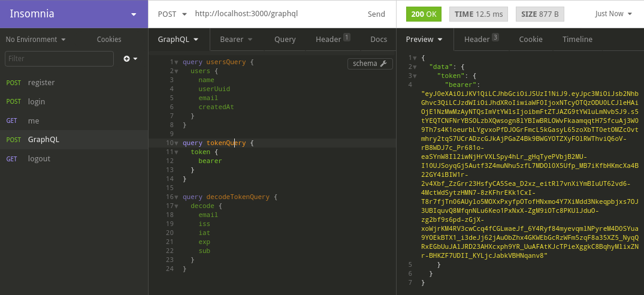Switch to the Cookie response tab
Screen dimensions: 644x295
click(x=531, y=40)
